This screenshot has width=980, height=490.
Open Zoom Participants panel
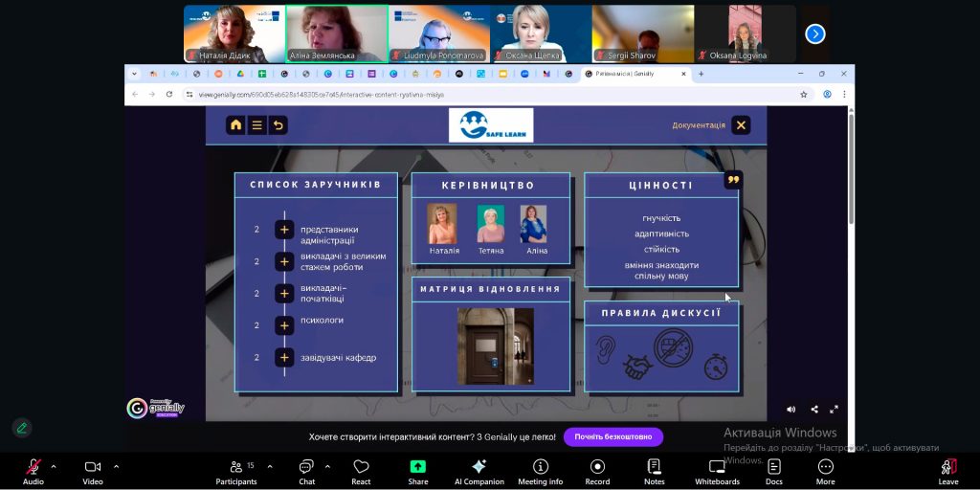click(x=235, y=470)
